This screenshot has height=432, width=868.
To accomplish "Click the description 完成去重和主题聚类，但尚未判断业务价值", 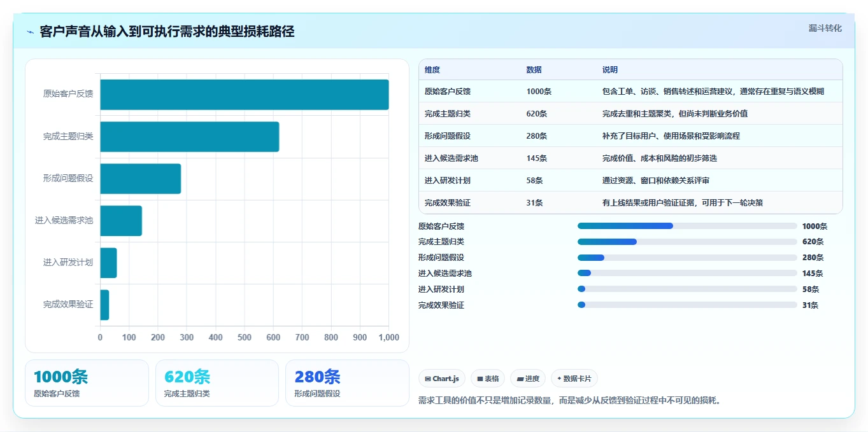I will tap(675, 114).
